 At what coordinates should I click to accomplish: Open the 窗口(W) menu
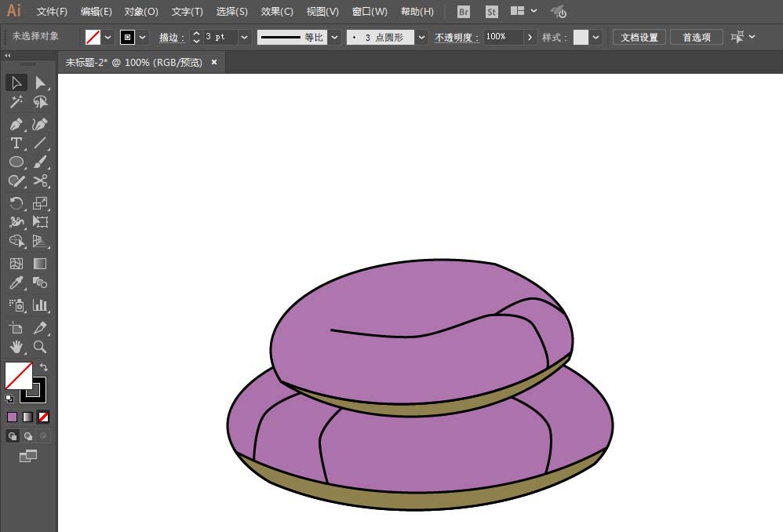370,12
